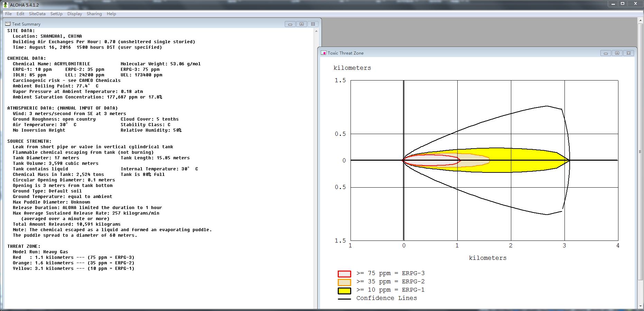This screenshot has width=644, height=311.
Task: Click 'Chemical Name: ACRYLONITRILE' text
Action: point(52,64)
